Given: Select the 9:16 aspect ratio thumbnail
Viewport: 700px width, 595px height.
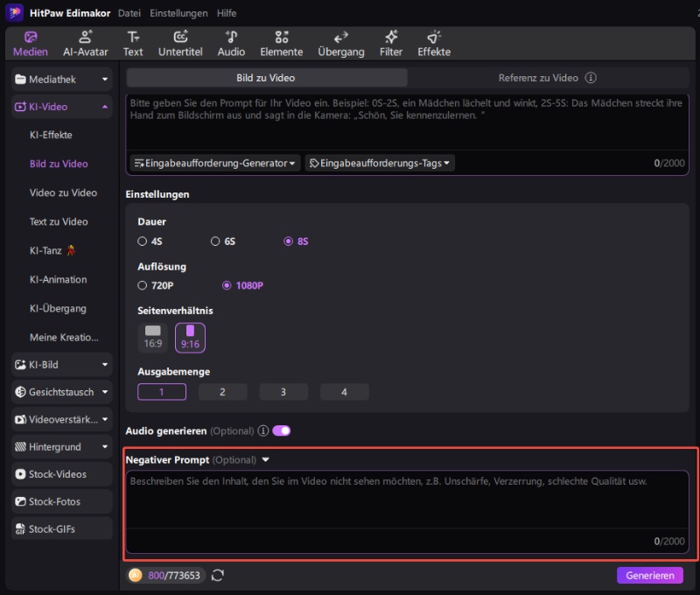Looking at the screenshot, I should point(190,337).
